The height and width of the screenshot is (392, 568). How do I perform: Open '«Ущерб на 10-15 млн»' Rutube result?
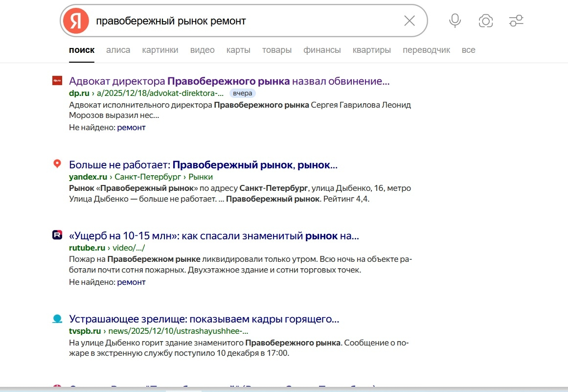pyautogui.click(x=214, y=236)
